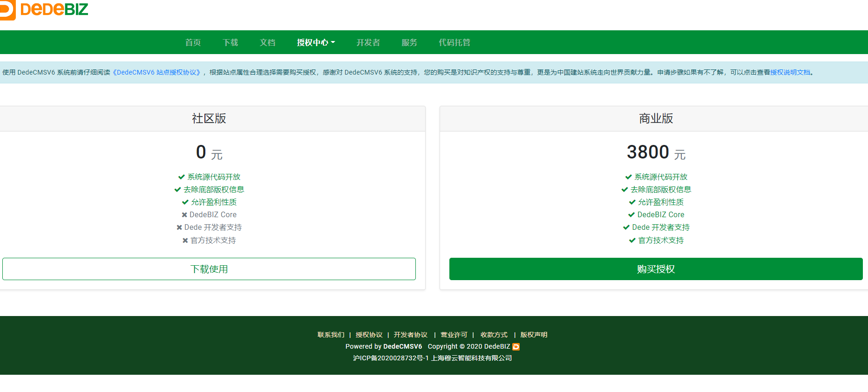The height and width of the screenshot is (392, 868).
Task: Open the 代码托管 navigation item
Action: click(x=454, y=42)
